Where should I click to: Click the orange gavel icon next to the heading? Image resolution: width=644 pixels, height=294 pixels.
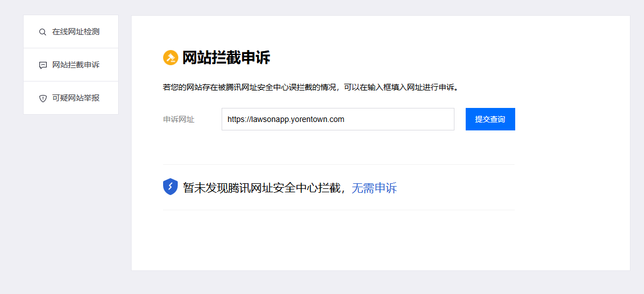pos(170,58)
